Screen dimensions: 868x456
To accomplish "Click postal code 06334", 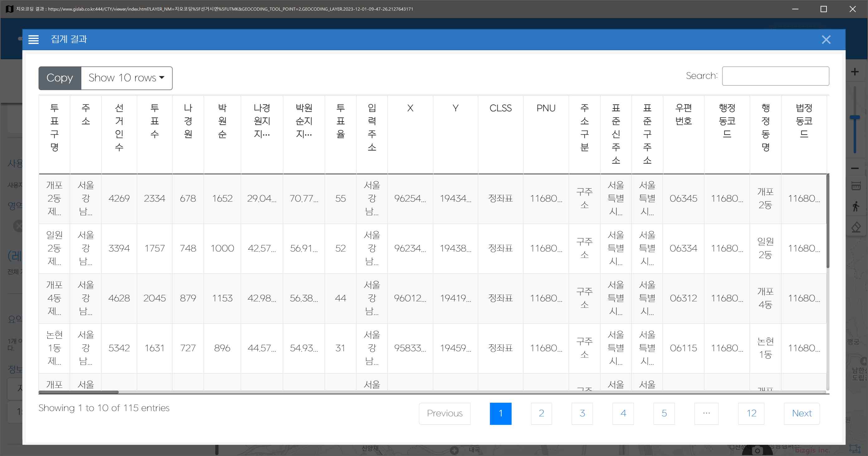I will point(683,248).
